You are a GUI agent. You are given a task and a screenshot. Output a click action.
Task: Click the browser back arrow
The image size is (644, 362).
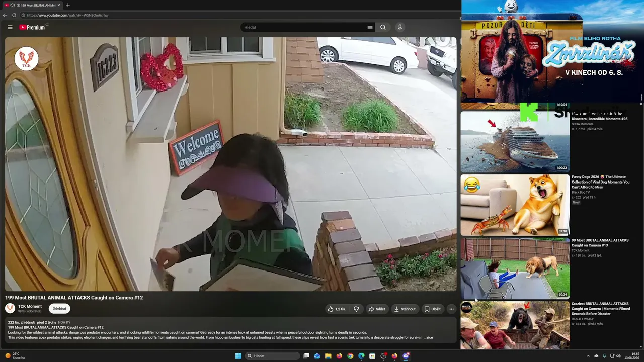click(5, 15)
